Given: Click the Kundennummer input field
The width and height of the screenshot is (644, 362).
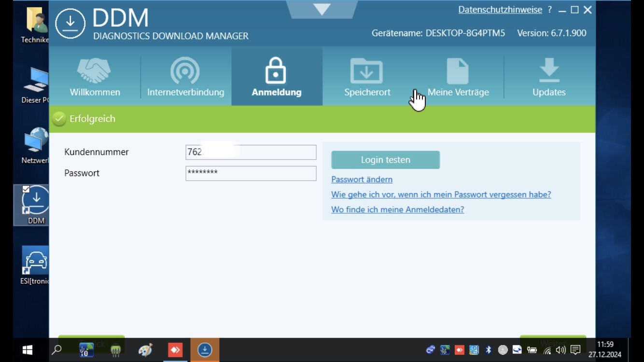Looking at the screenshot, I should click(x=251, y=152).
